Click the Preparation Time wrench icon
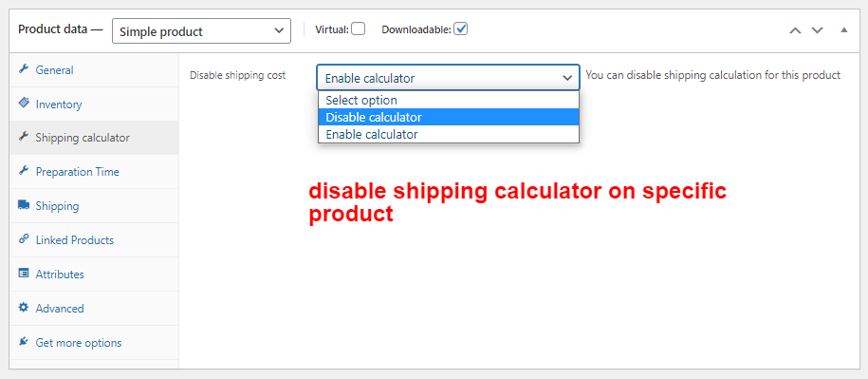 [24, 172]
